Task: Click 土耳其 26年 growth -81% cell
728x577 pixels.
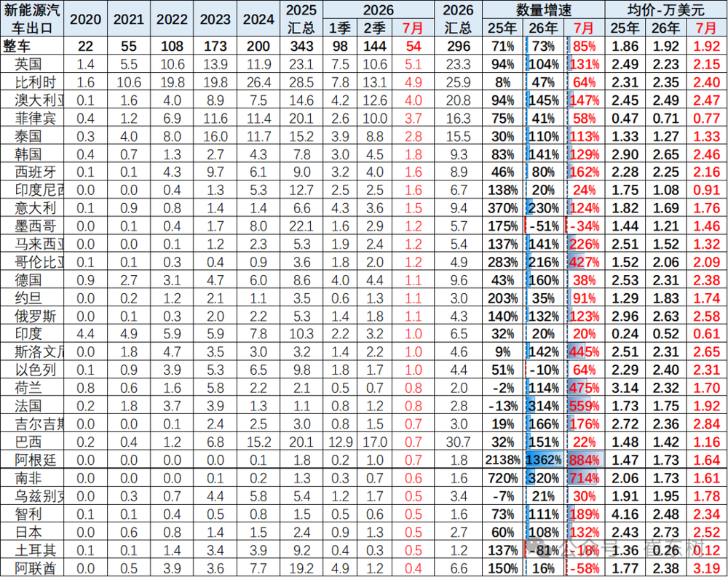Action: click(544, 551)
